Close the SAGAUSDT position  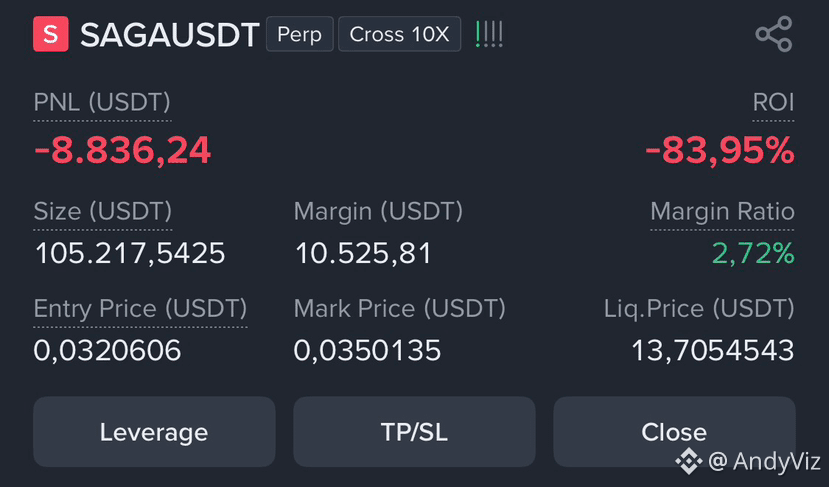[x=674, y=432]
